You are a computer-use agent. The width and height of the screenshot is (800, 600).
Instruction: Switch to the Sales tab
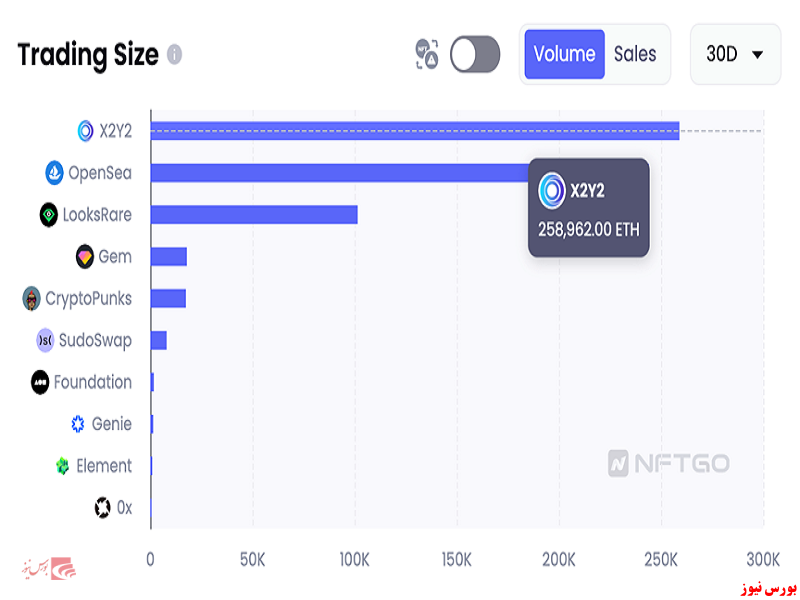pos(635,54)
